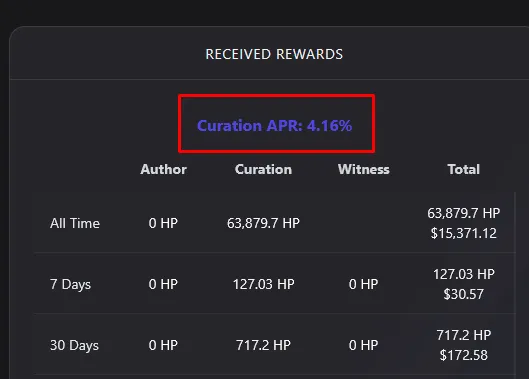
Task: Click the $172.58 total value
Action: tap(464, 355)
